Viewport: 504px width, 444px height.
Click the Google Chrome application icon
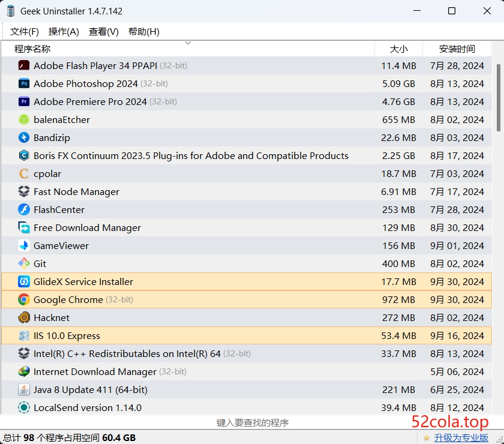[24, 299]
